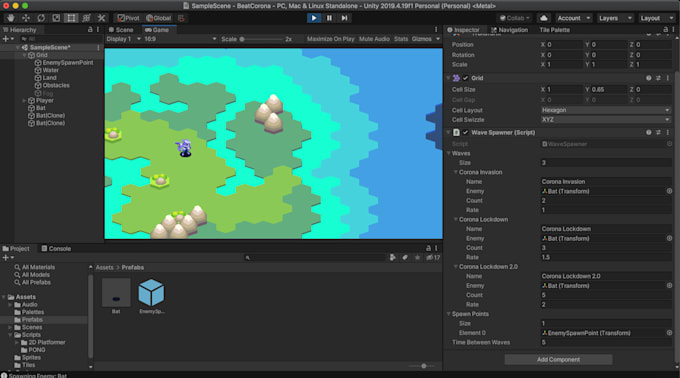The image size is (680, 378).
Task: Toggle the Stats overlay
Action: [401, 39]
